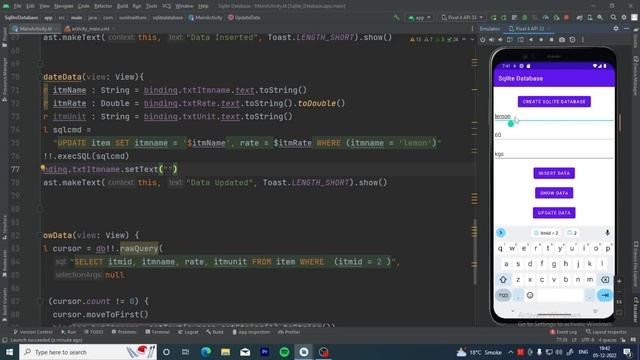This screenshot has height=360, width=640.
Task: Click the editor vertical scrollbar thumb
Action: click(474, 251)
